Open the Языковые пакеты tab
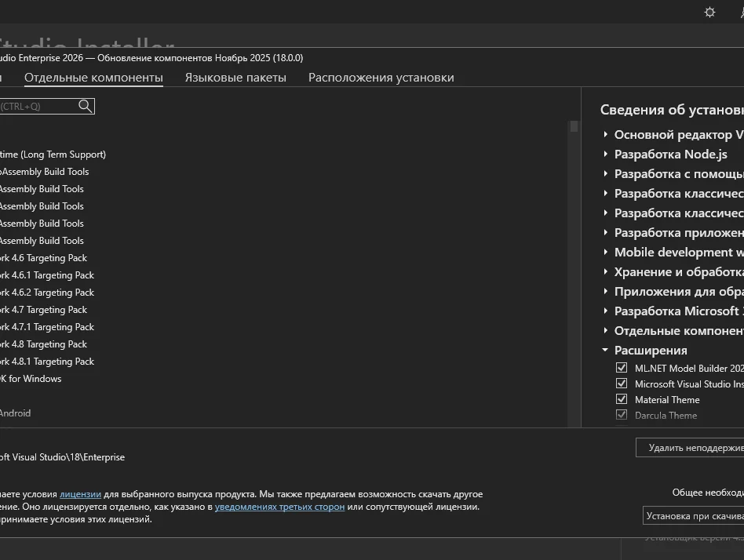Viewport: 744px width, 560px height. pyautogui.click(x=235, y=78)
